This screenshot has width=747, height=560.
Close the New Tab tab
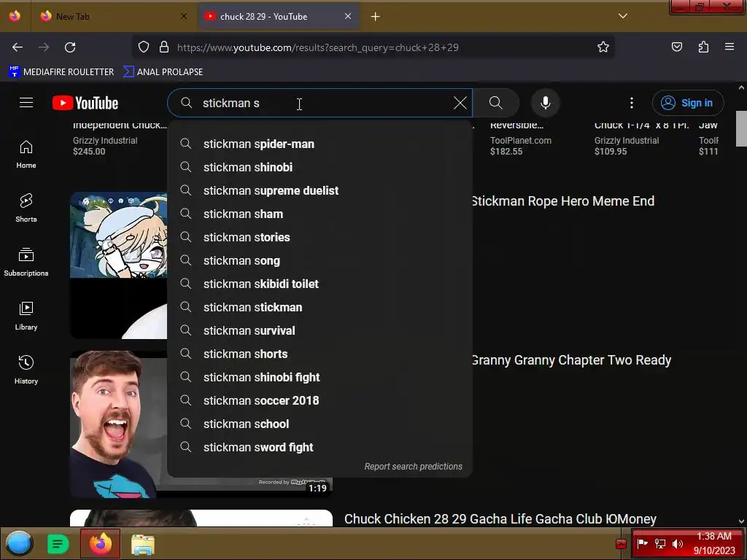point(184,16)
